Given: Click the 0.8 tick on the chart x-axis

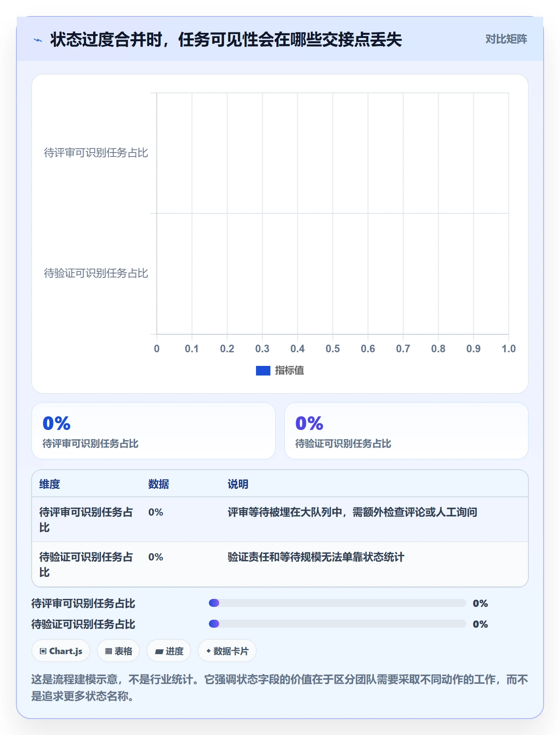Looking at the screenshot, I should (x=438, y=349).
